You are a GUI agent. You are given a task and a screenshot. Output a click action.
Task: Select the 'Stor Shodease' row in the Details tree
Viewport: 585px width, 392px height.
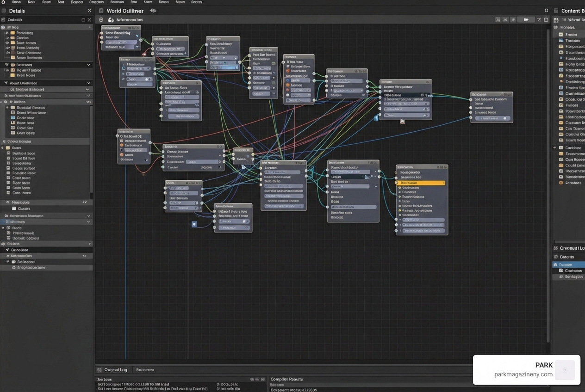tap(29, 53)
